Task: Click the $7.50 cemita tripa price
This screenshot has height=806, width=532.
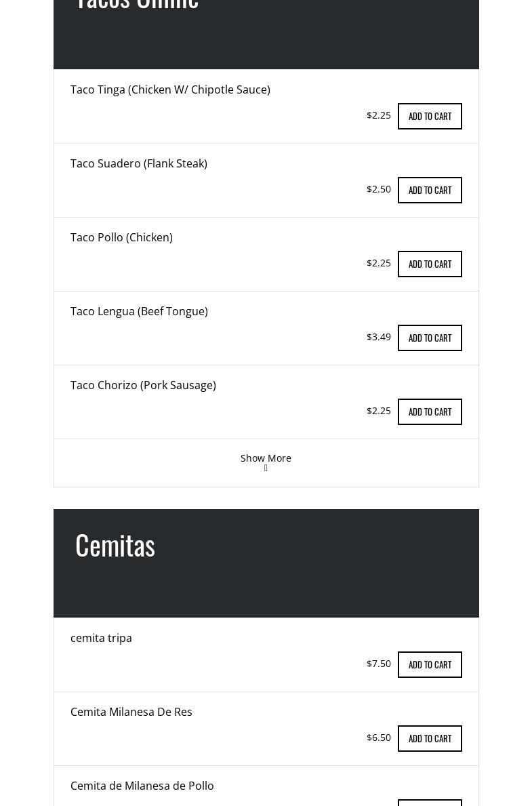Action: 379,664
